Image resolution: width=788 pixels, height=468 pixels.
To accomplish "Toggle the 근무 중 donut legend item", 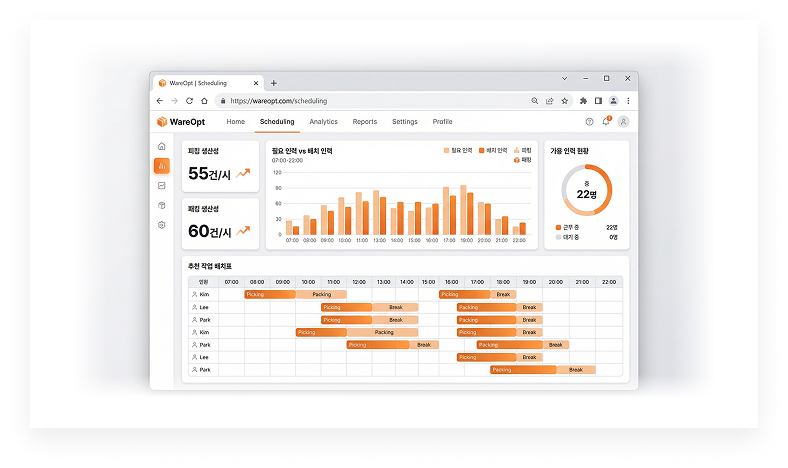I will click(x=572, y=228).
